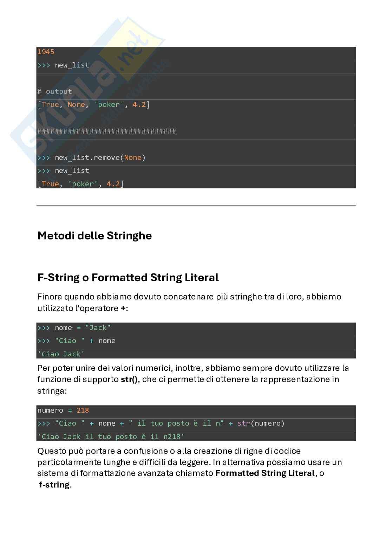Click the row of hash symbols
392x555 pixels.
click(x=107, y=131)
